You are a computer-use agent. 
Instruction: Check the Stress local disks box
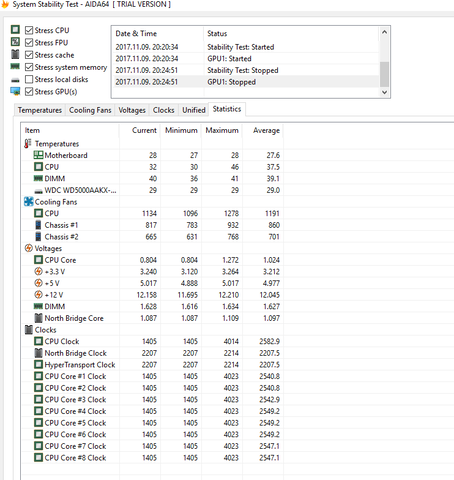(29, 79)
